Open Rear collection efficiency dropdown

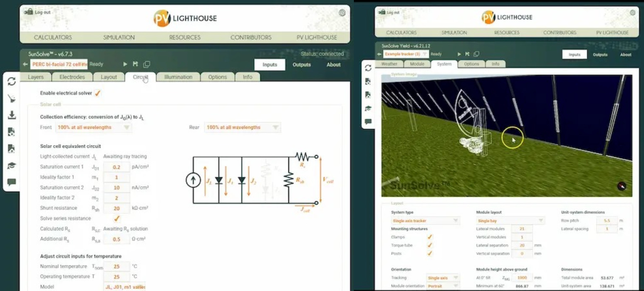[x=242, y=127]
